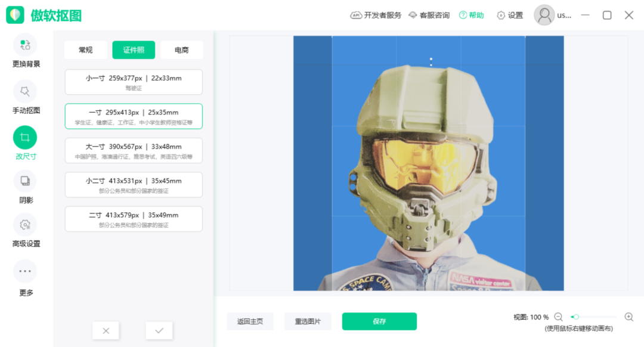This screenshot has width=644, height=347.
Task: Open 客服咨询 customer service
Action: (x=429, y=15)
